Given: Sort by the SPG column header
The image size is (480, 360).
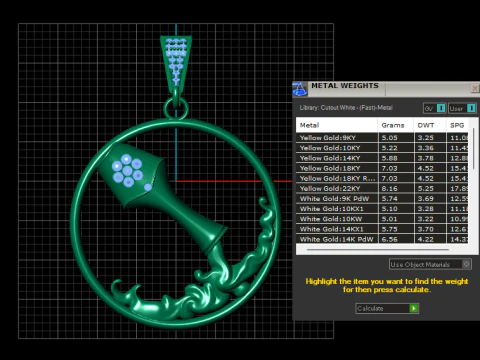Looking at the screenshot, I should point(457,125).
